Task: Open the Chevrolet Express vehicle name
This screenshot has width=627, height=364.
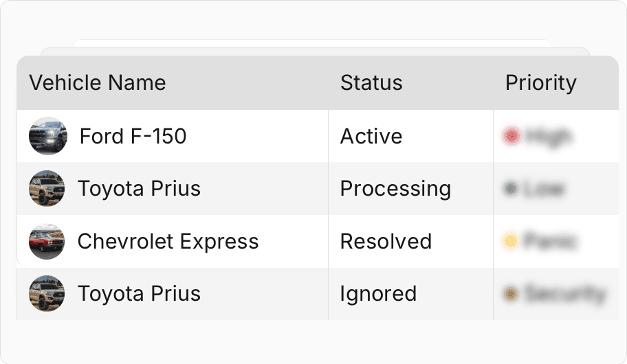Action: (x=168, y=241)
